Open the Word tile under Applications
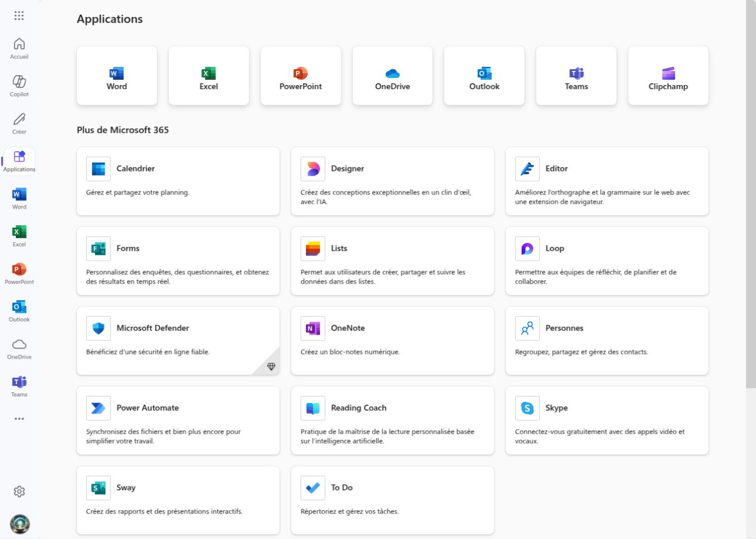This screenshot has height=539, width=756. (x=116, y=75)
